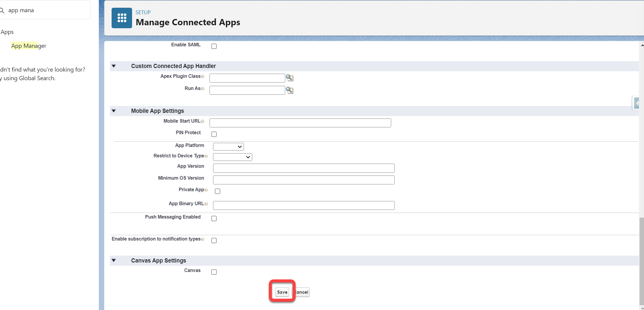Click the Mobile Start URL input field
Image resolution: width=644 pixels, height=310 pixels.
click(x=300, y=123)
